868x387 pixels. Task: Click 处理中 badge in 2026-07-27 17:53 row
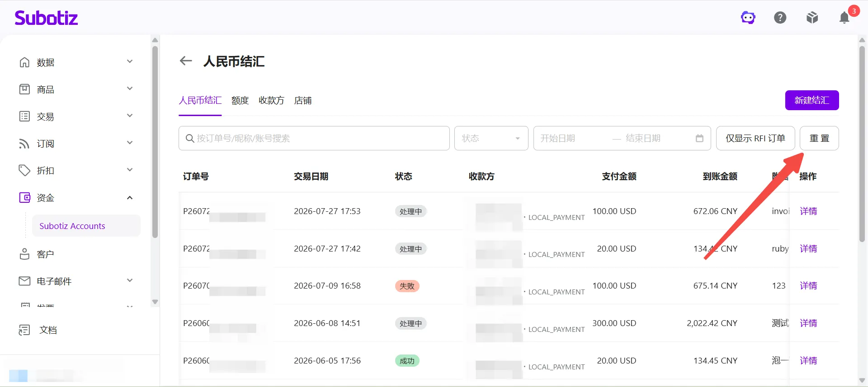[x=411, y=211]
